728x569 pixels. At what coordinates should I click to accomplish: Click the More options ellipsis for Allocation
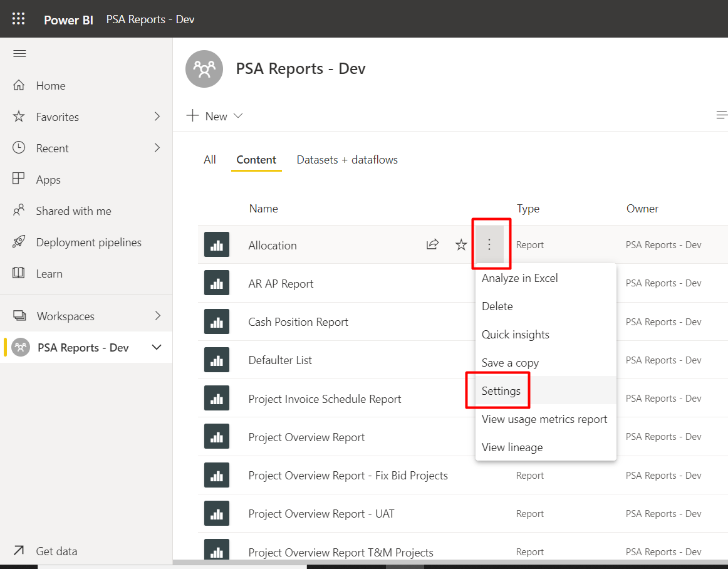[x=490, y=245]
